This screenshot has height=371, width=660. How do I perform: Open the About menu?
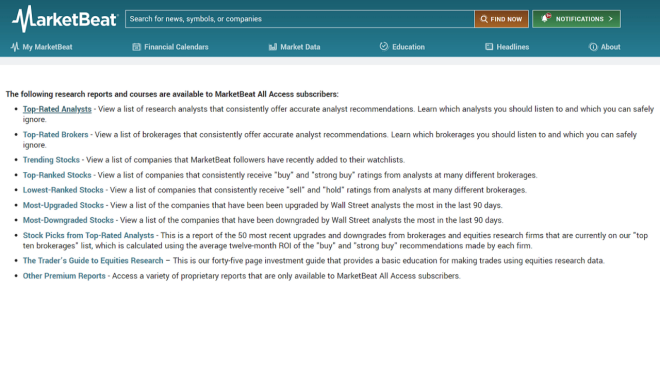click(x=605, y=47)
